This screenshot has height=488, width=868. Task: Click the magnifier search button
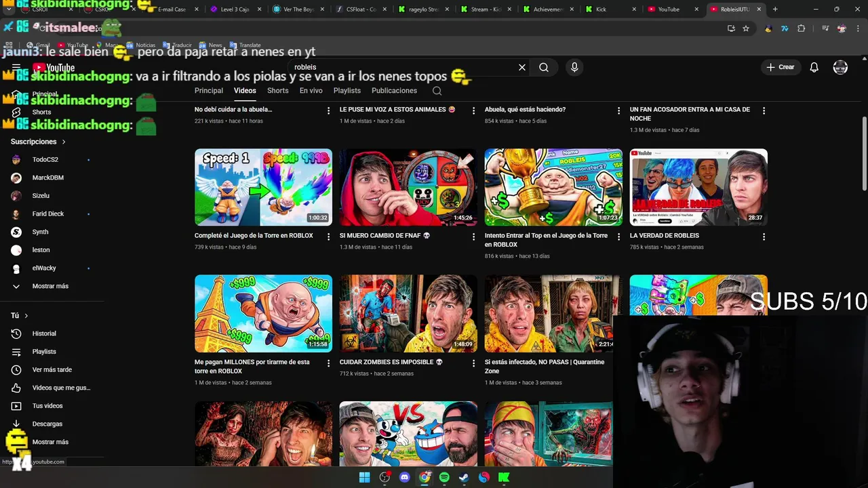point(544,67)
